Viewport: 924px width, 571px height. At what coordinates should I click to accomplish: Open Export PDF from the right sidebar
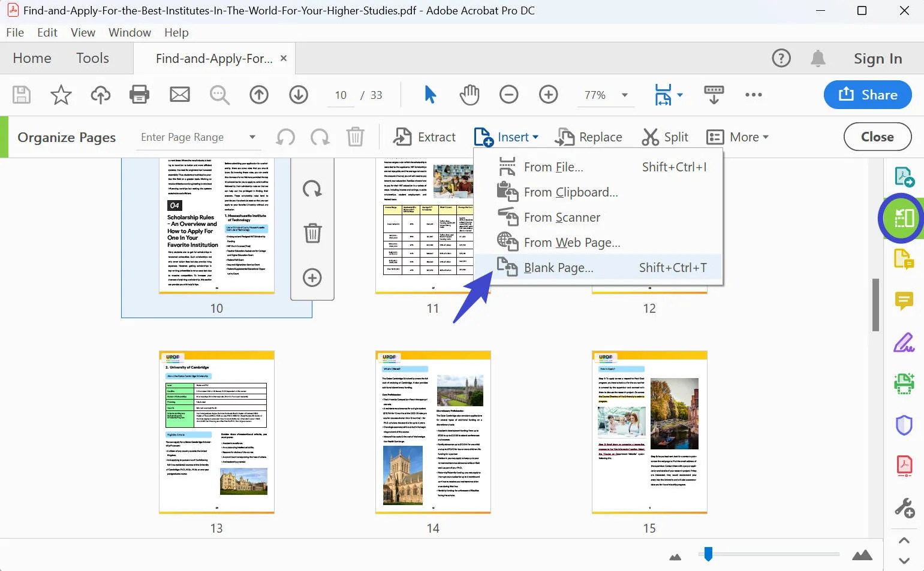tap(904, 176)
